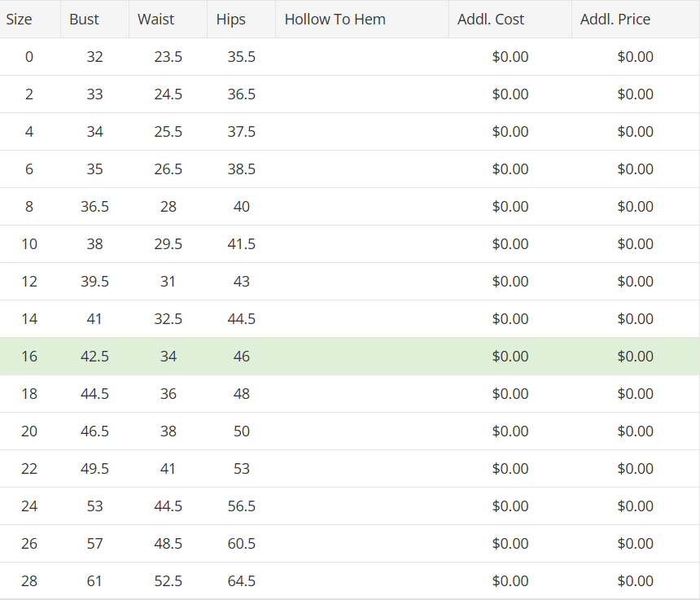
Task: Select the Waist column header
Action: 168,20
